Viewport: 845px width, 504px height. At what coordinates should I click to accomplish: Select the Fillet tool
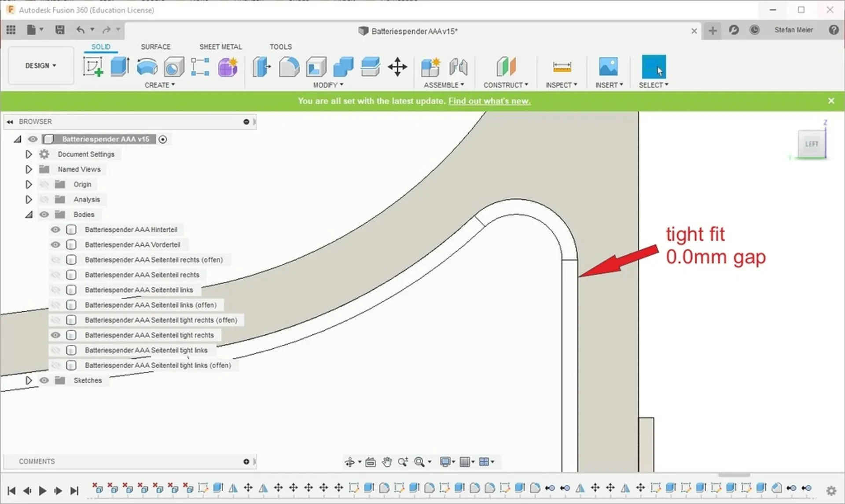pyautogui.click(x=289, y=67)
